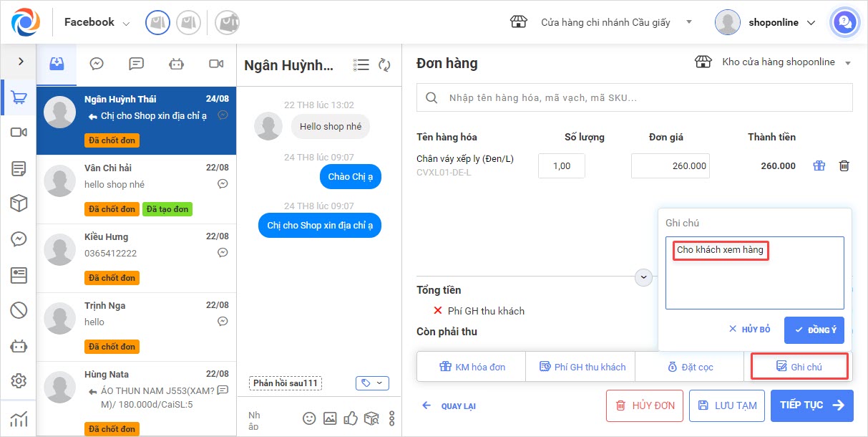Screen dimensions: 868x437
Task: Cancel the note with HỦY BỎ
Action: 749,330
